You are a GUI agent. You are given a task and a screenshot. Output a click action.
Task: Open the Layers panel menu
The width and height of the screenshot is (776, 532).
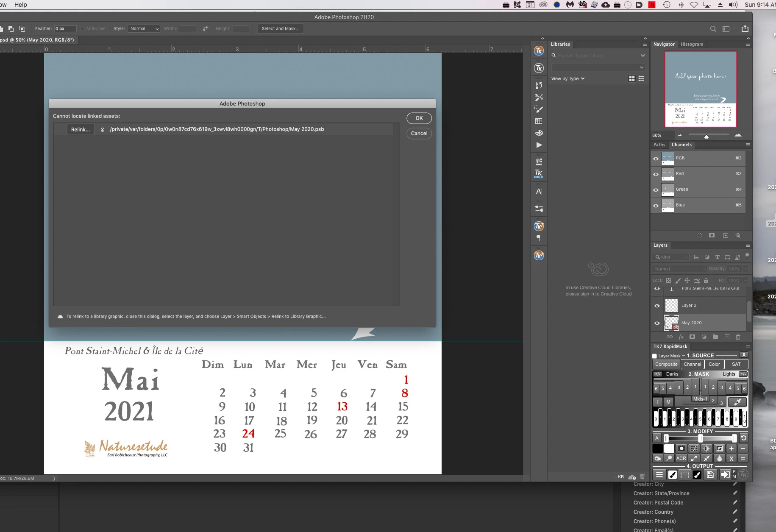748,245
